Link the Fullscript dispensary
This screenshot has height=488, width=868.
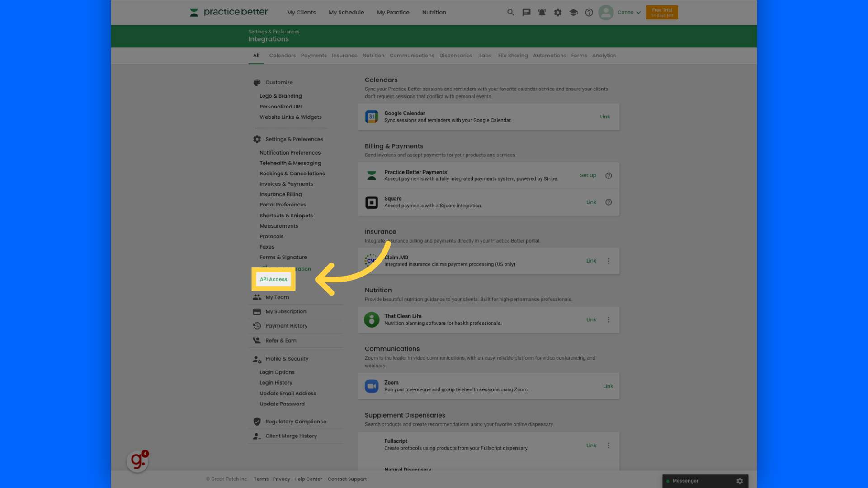point(591,445)
